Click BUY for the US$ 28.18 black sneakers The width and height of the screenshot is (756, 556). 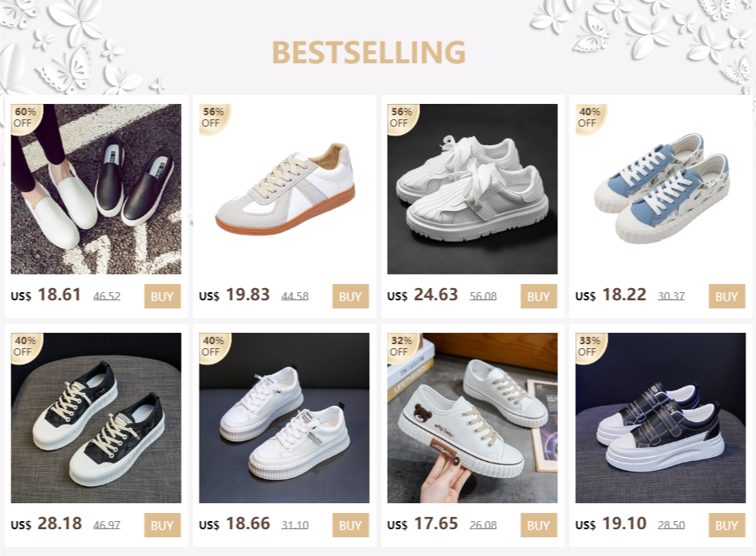(162, 525)
